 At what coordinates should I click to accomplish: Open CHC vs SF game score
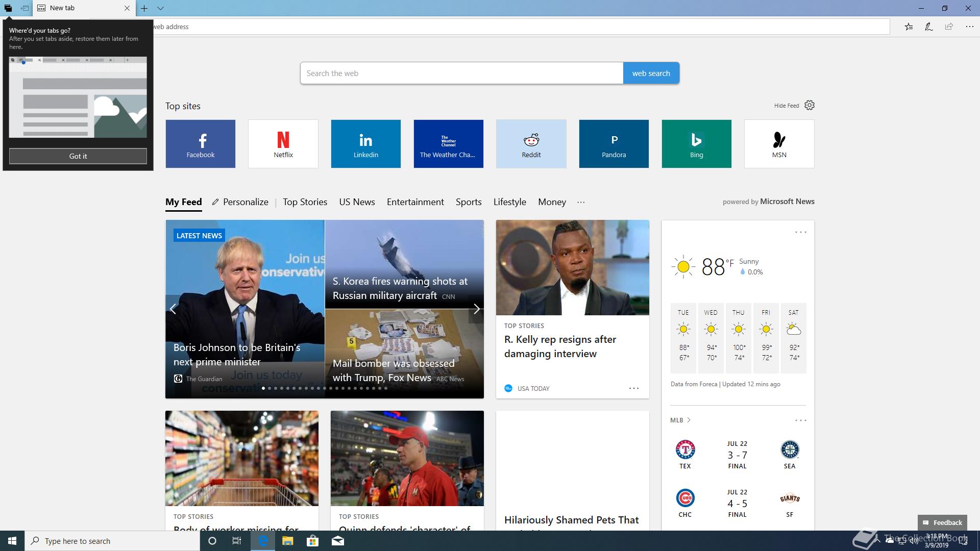[x=738, y=503]
